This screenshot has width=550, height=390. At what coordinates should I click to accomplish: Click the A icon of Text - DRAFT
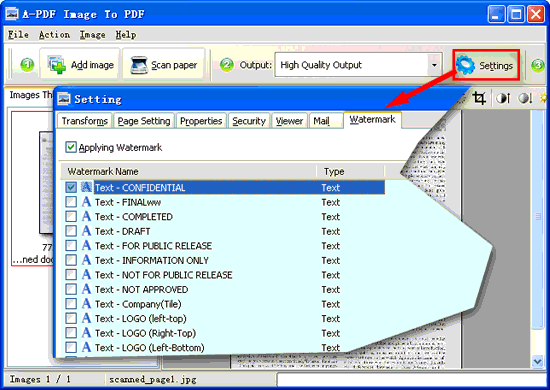86,231
